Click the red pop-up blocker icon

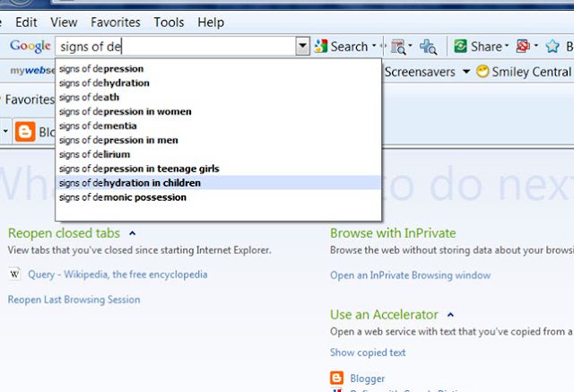tap(523, 46)
